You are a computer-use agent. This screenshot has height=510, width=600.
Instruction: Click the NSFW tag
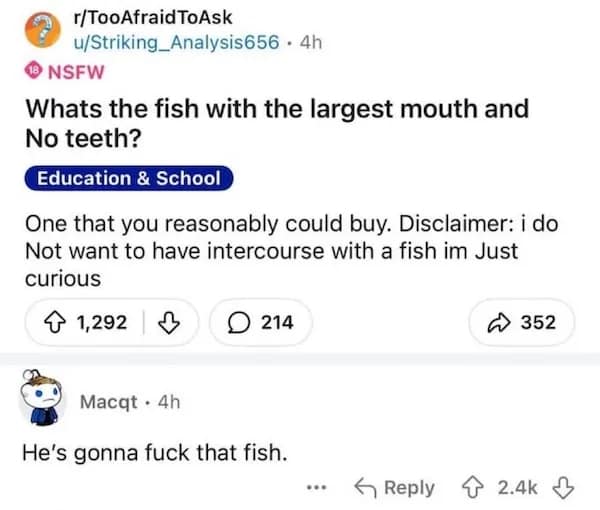click(x=75, y=75)
